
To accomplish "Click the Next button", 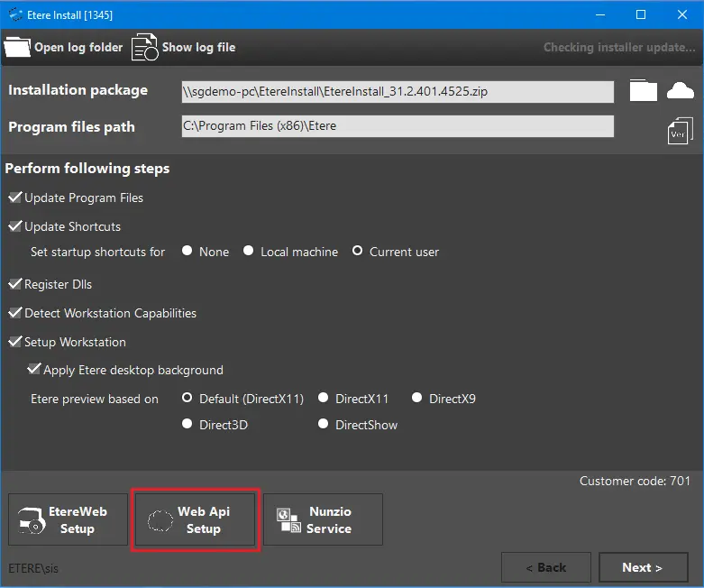I will point(643,567).
